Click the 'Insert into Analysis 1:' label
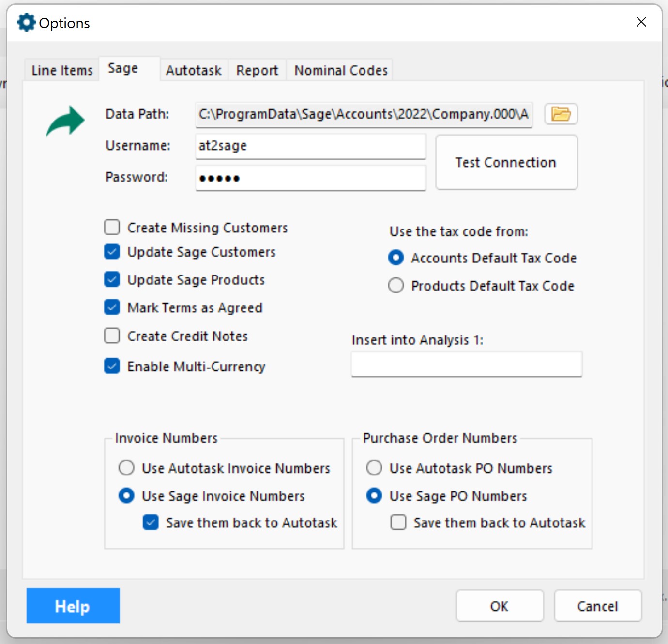 pos(417,340)
